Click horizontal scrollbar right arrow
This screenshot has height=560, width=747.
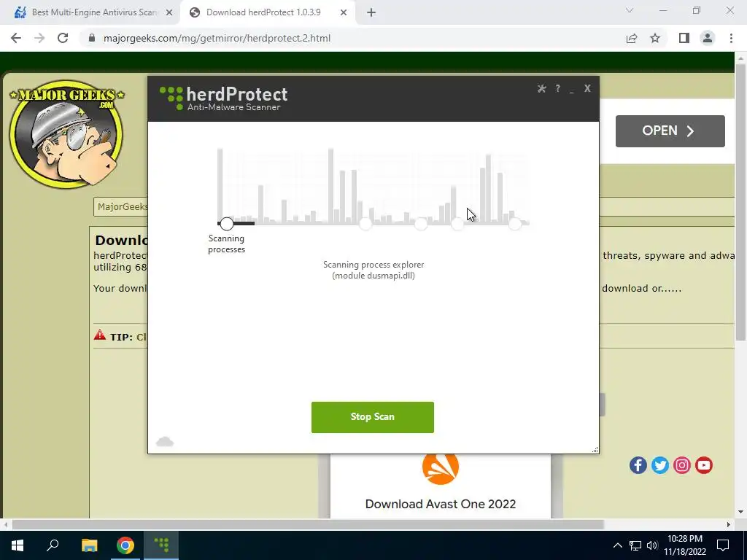coord(729,524)
